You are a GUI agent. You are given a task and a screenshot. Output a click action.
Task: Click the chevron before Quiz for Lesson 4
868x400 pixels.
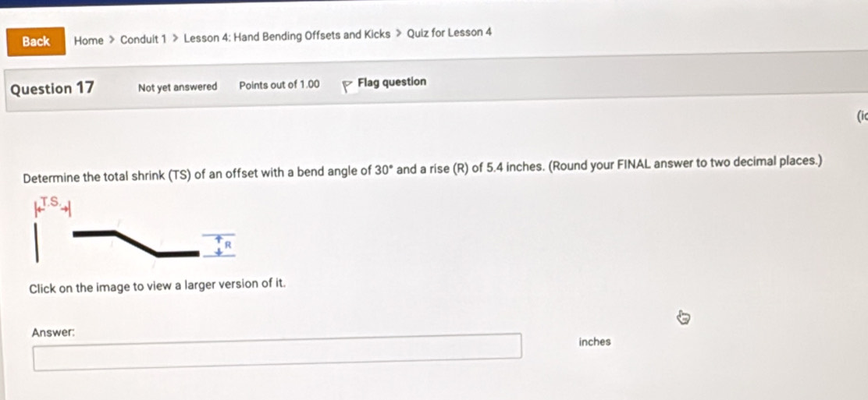point(398,34)
